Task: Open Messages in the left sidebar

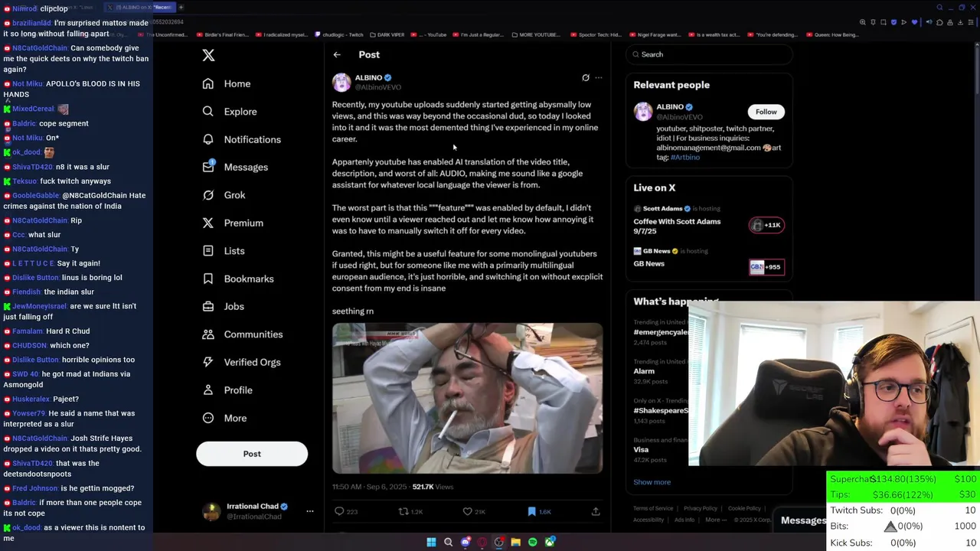Action: tap(234, 167)
